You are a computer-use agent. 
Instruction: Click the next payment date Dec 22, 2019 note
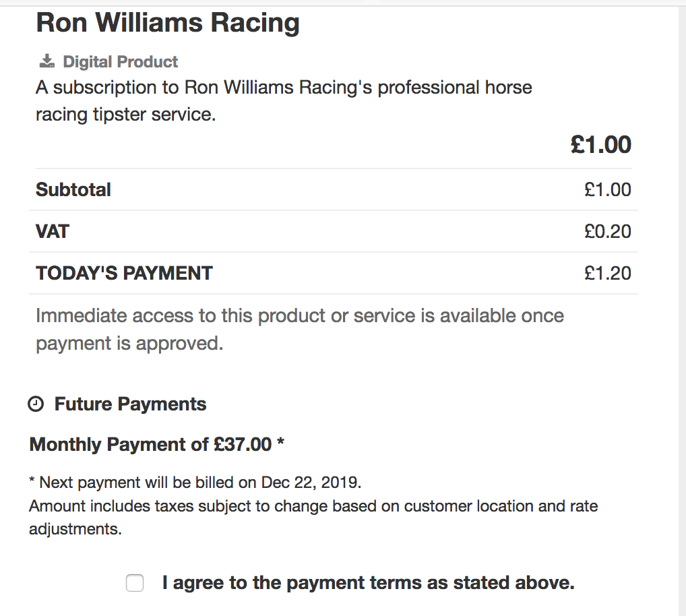tap(195, 482)
